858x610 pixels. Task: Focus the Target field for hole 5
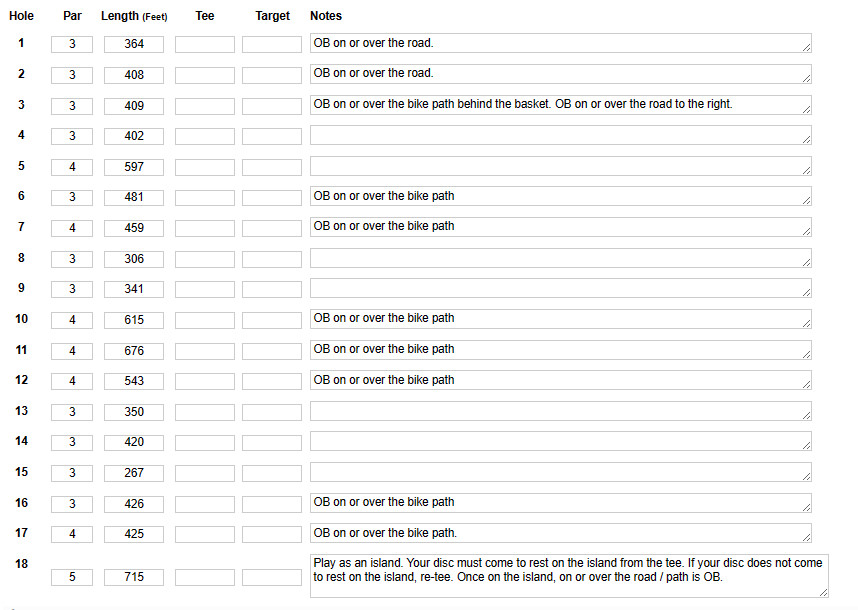pyautogui.click(x=272, y=167)
